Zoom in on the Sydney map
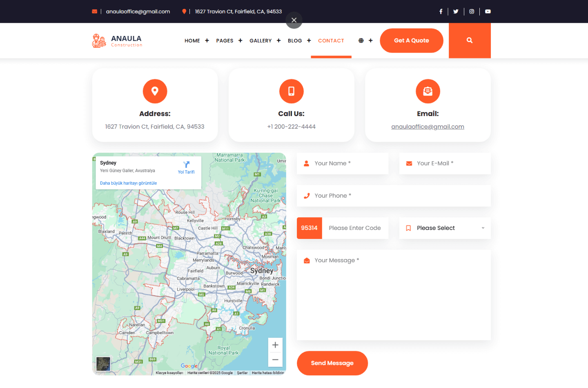Screen dimensions: 588x388 pos(275,345)
